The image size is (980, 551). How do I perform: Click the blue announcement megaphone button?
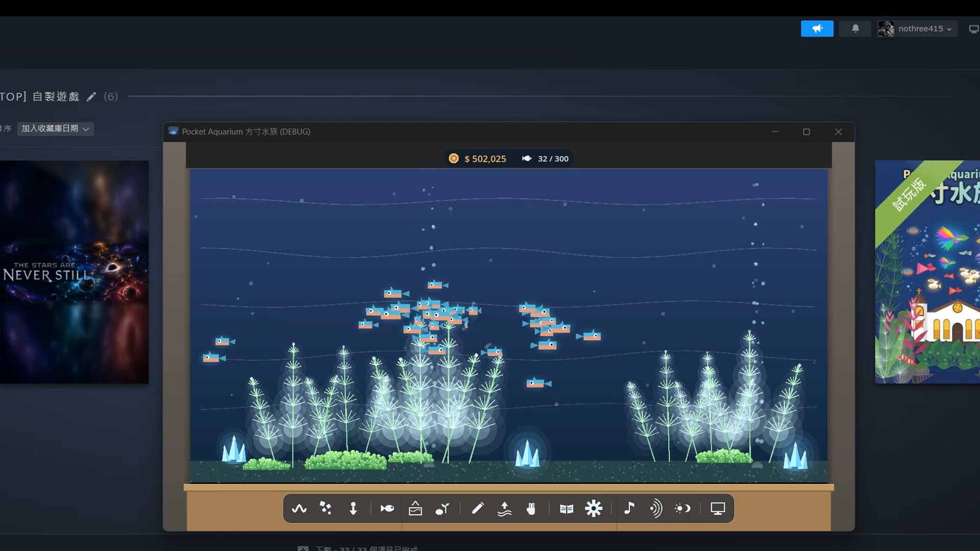(817, 29)
